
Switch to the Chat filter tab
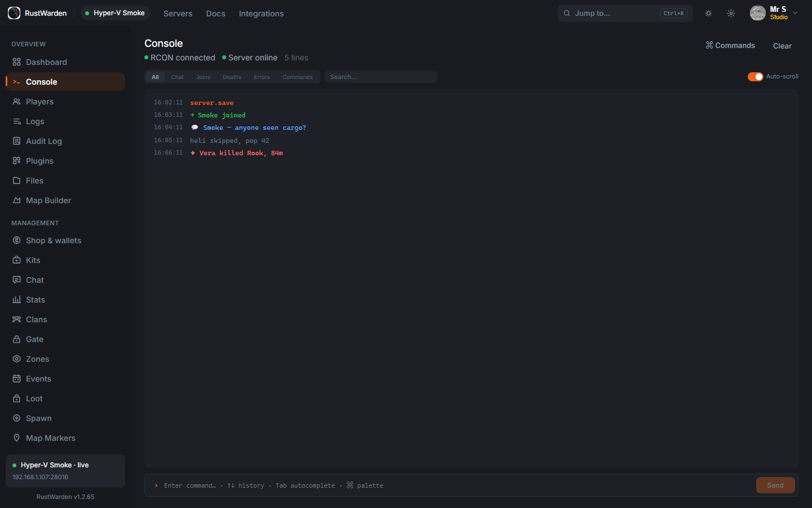pyautogui.click(x=177, y=77)
